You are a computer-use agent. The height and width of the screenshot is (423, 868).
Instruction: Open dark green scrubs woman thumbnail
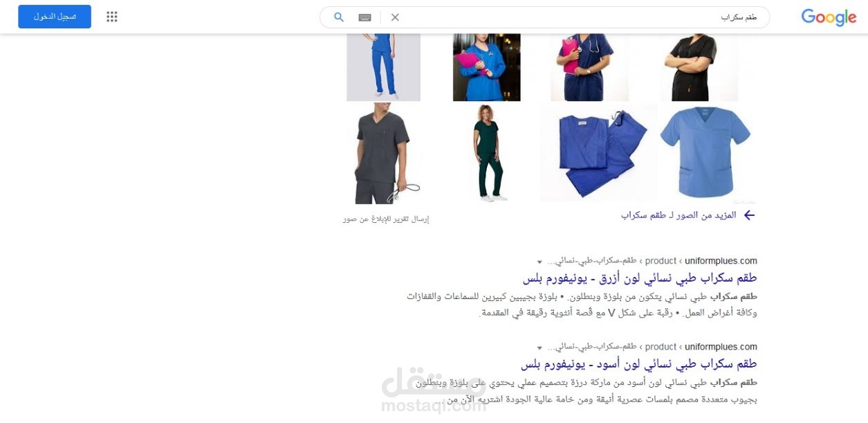(487, 153)
